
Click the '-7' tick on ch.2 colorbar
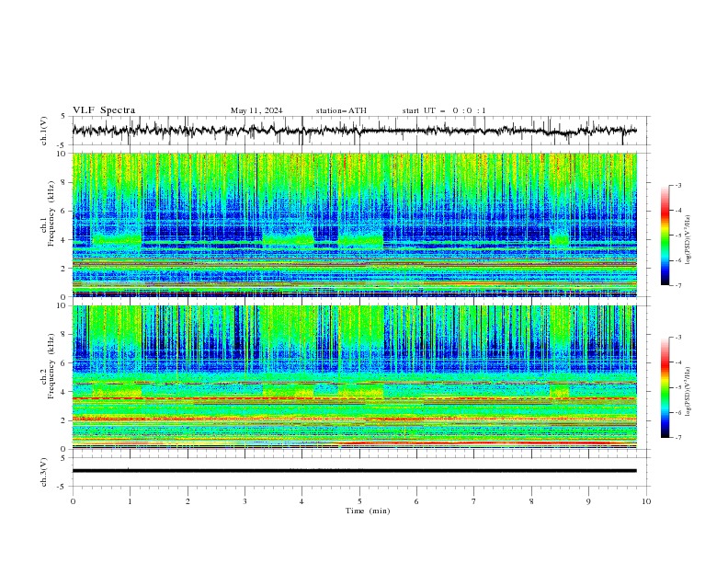pos(678,437)
